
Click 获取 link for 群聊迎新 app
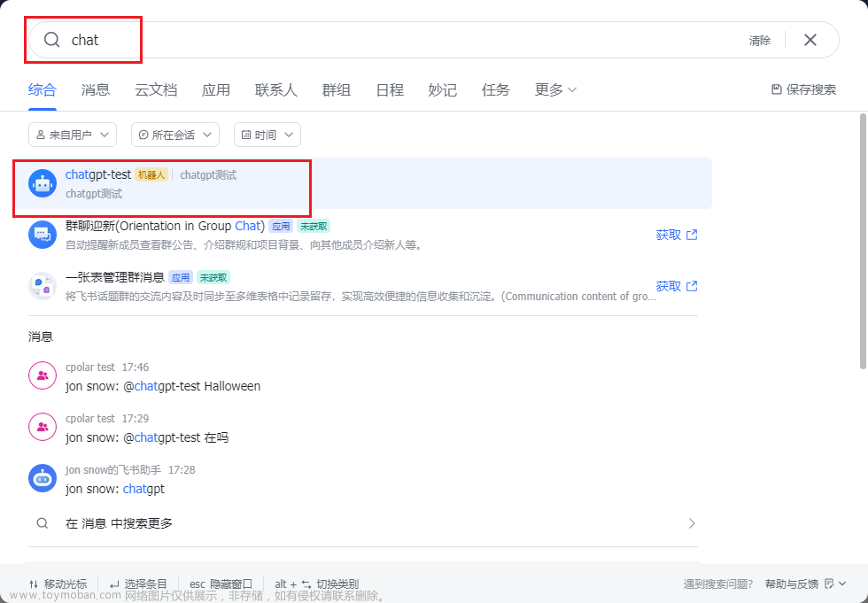(677, 235)
